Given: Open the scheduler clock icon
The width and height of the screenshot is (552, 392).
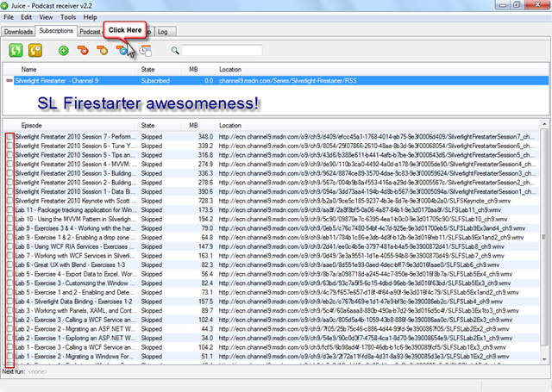Looking at the screenshot, I should [x=145, y=51].
